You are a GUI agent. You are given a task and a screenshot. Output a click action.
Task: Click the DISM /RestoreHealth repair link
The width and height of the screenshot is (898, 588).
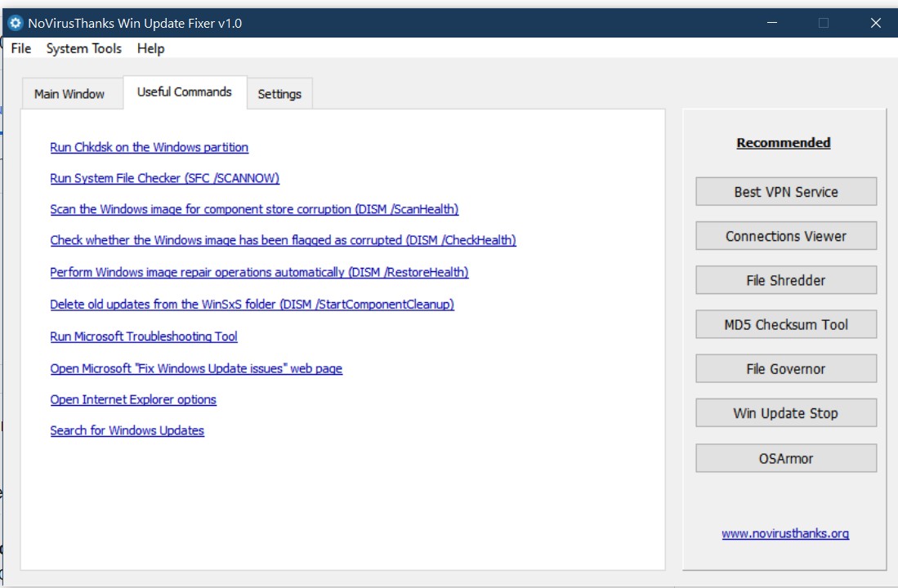pyautogui.click(x=259, y=272)
